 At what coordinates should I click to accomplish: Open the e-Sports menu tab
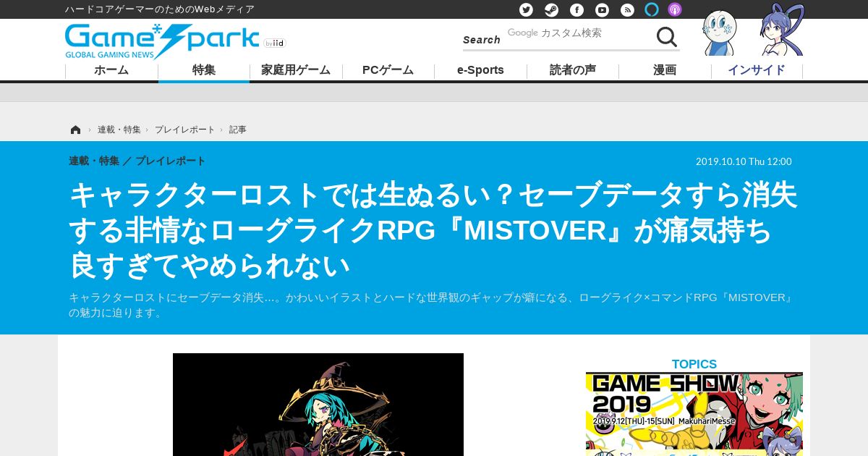[x=480, y=70]
